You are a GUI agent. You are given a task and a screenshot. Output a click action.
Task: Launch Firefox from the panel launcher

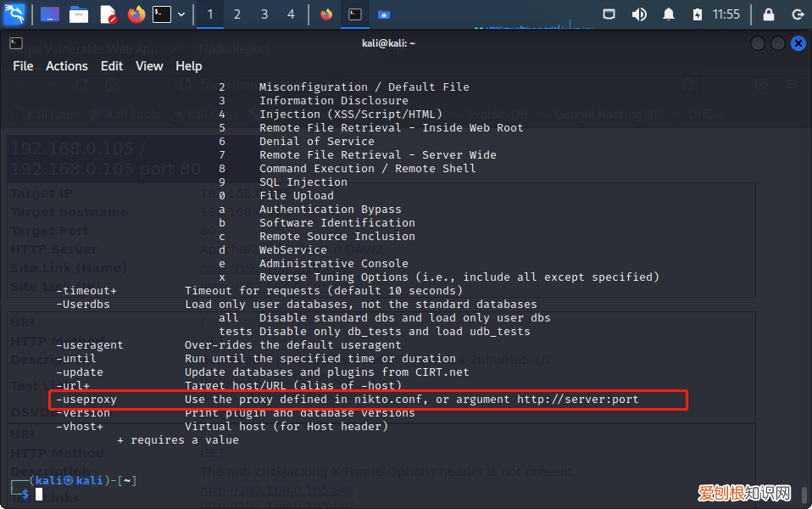tap(136, 14)
